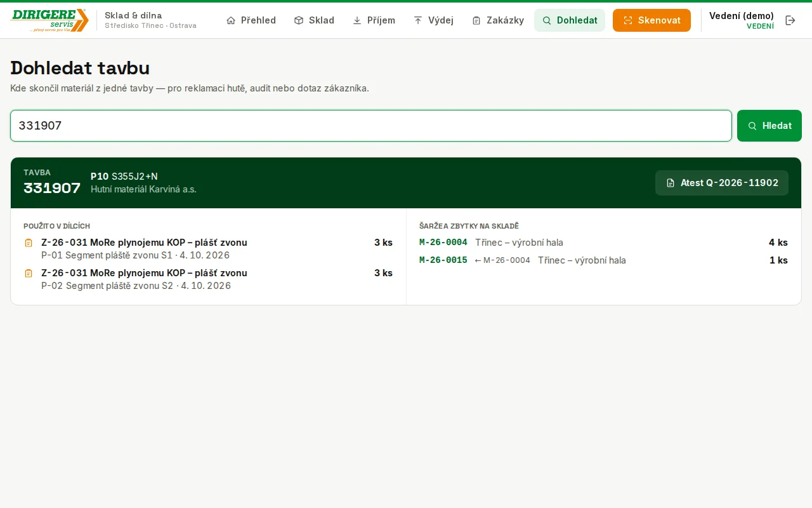Click the 4 ks quantity for M-26-0004
This screenshot has height=508, width=812.
778,243
